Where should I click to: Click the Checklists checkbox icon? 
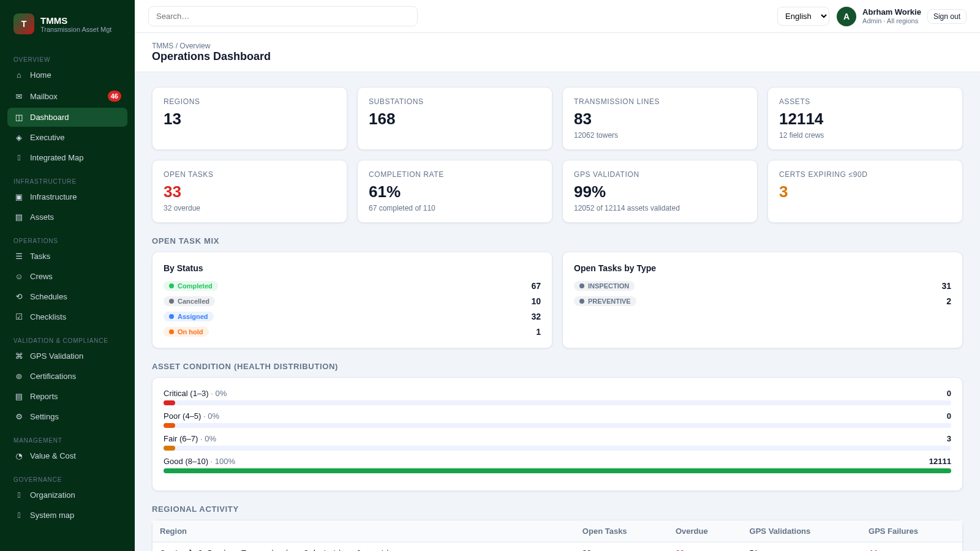point(19,317)
